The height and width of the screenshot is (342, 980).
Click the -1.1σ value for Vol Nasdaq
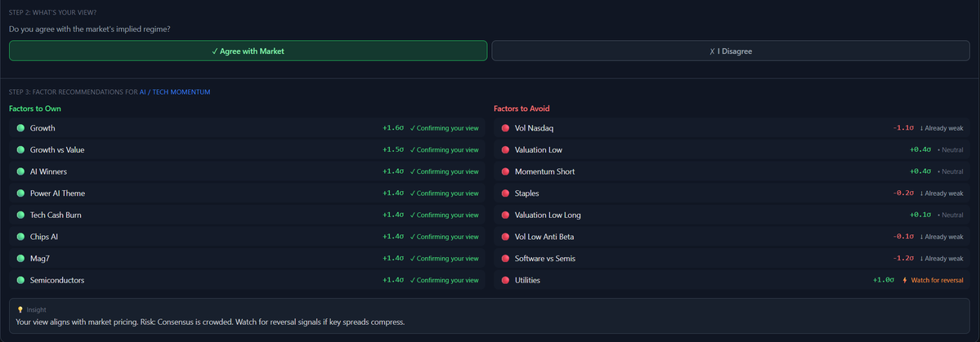click(x=903, y=128)
